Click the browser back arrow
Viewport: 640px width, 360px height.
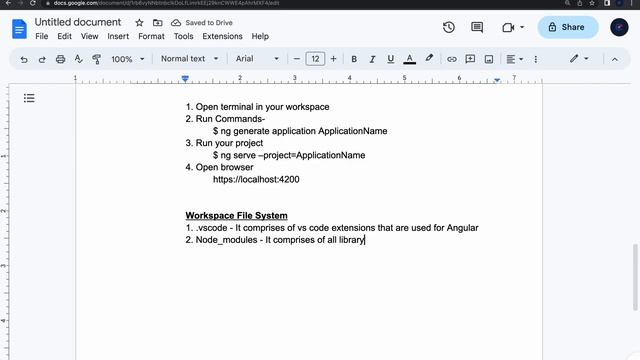tap(8, 3)
